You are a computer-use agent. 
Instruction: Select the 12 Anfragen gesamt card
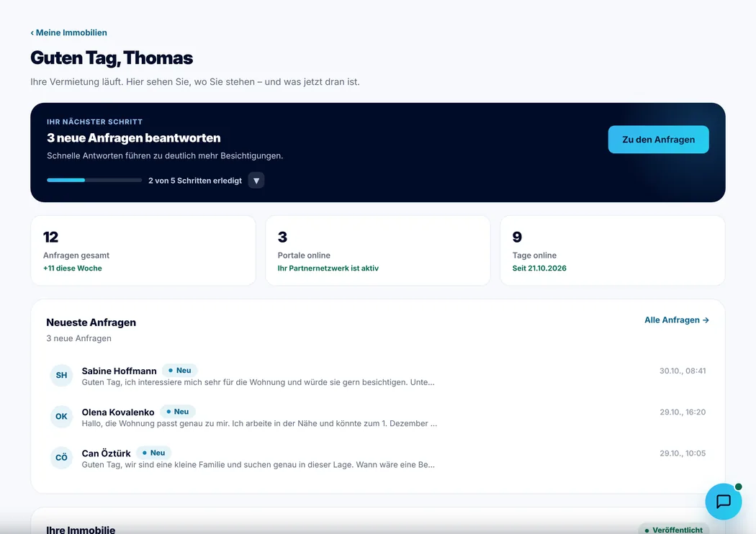tap(143, 250)
